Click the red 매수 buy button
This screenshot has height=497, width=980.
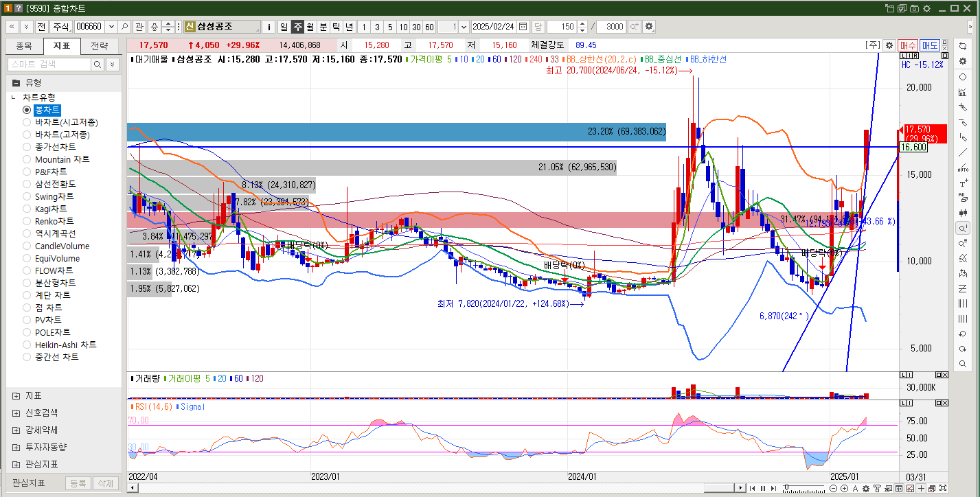908,45
